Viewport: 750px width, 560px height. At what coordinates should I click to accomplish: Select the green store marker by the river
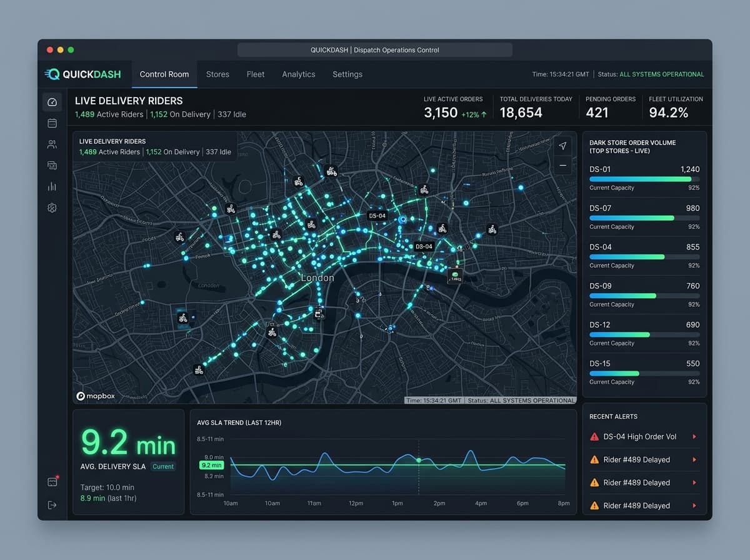[x=455, y=276]
